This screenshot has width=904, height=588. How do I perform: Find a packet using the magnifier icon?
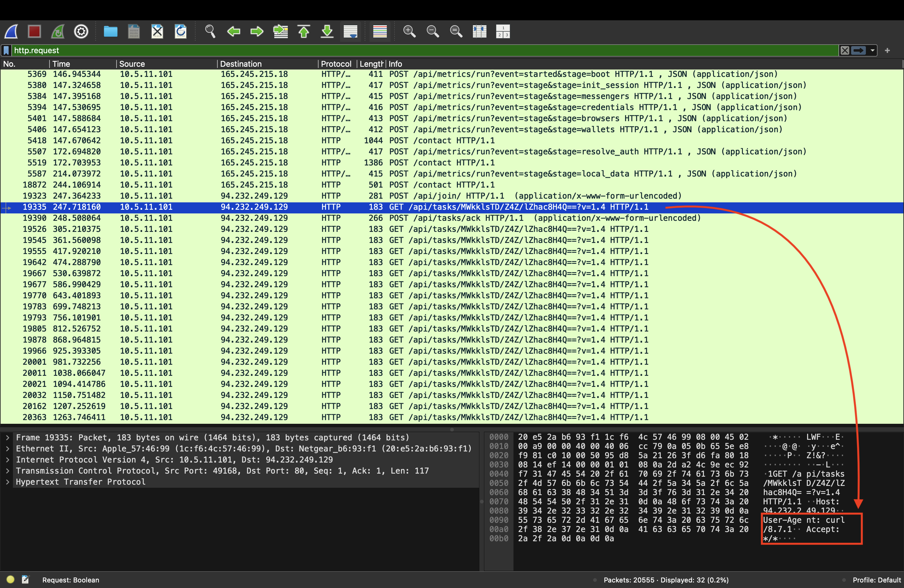pos(210,32)
